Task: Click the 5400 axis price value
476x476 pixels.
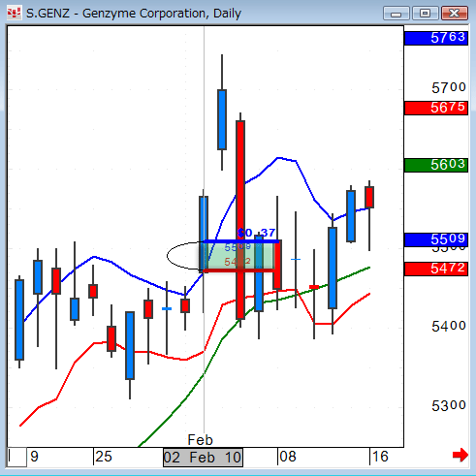Action: (x=449, y=326)
